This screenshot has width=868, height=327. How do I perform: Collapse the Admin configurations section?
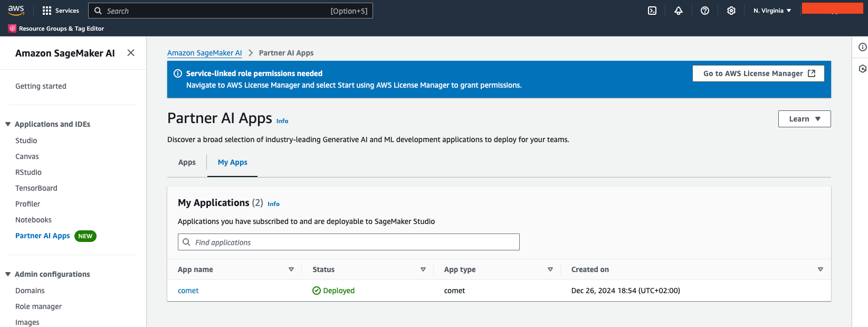(8, 274)
